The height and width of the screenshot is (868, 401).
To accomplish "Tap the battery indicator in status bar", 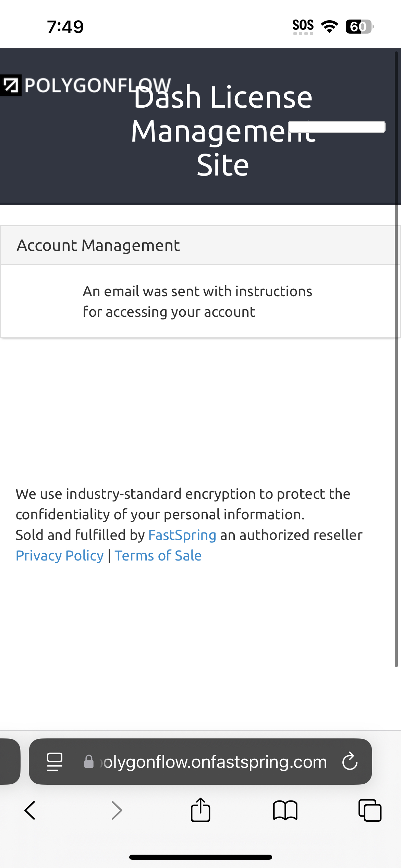I will [359, 27].
